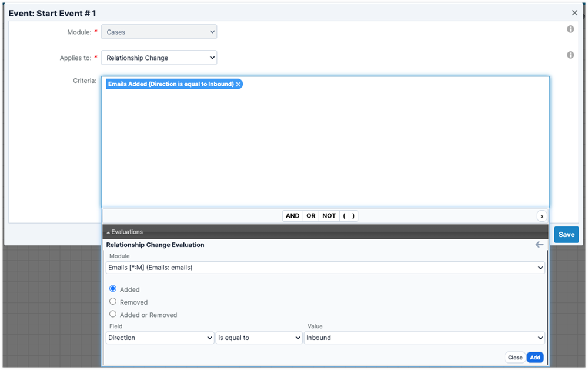Open the Inbound value dropdown
This screenshot has width=588, height=370.
[424, 338]
